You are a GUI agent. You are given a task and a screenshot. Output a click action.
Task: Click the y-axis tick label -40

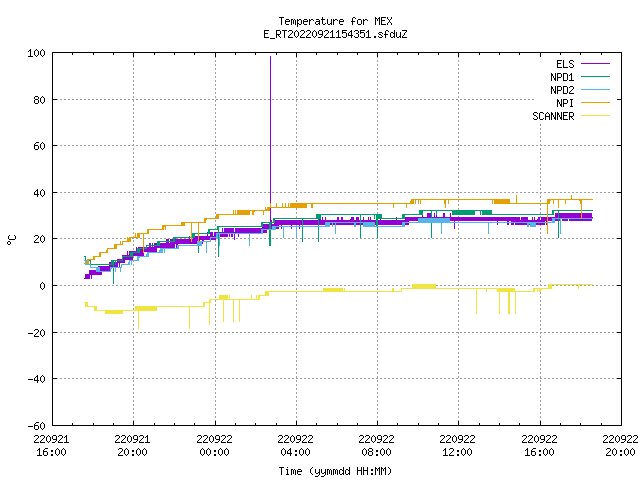(x=36, y=379)
